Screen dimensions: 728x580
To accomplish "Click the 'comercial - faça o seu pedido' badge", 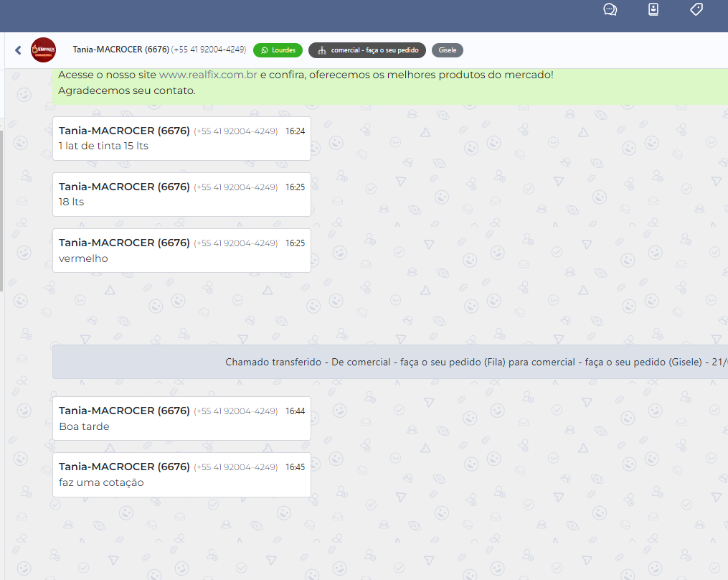I will (x=367, y=50).
